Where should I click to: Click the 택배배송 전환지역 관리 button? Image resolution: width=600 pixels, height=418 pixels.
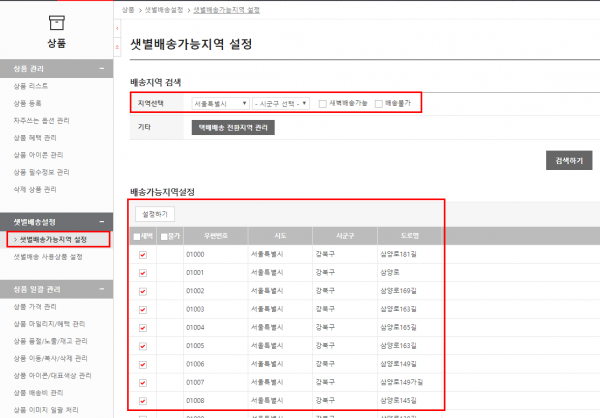coord(232,128)
